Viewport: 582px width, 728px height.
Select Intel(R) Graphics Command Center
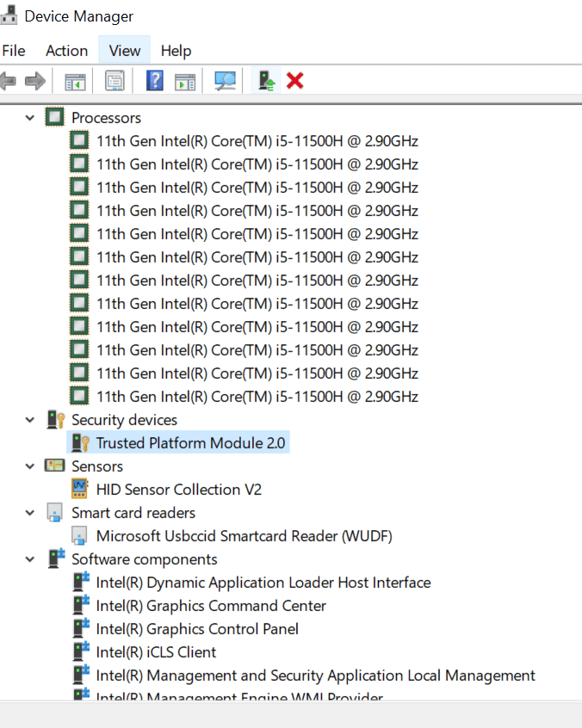[211, 606]
